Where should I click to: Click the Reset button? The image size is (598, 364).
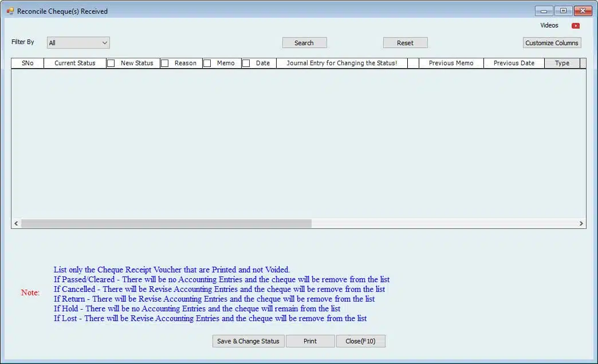pyautogui.click(x=405, y=43)
